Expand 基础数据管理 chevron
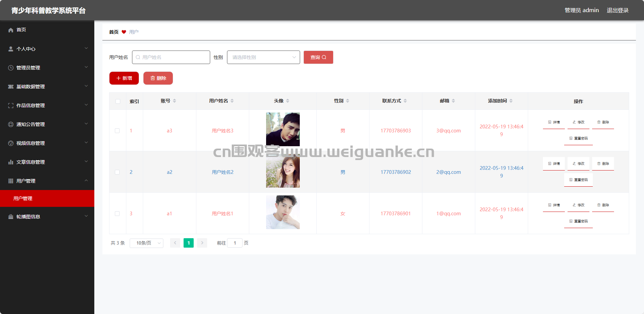The height and width of the screenshot is (314, 644). point(86,86)
